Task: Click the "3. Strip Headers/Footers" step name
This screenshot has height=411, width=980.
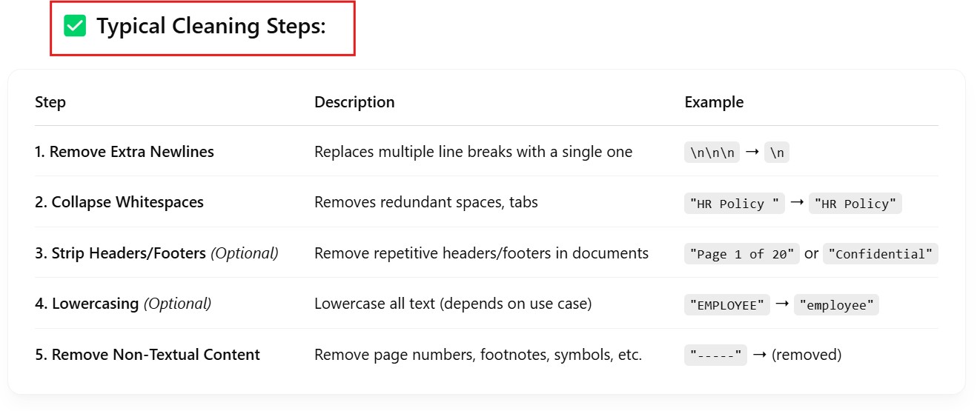Action: tap(121, 253)
